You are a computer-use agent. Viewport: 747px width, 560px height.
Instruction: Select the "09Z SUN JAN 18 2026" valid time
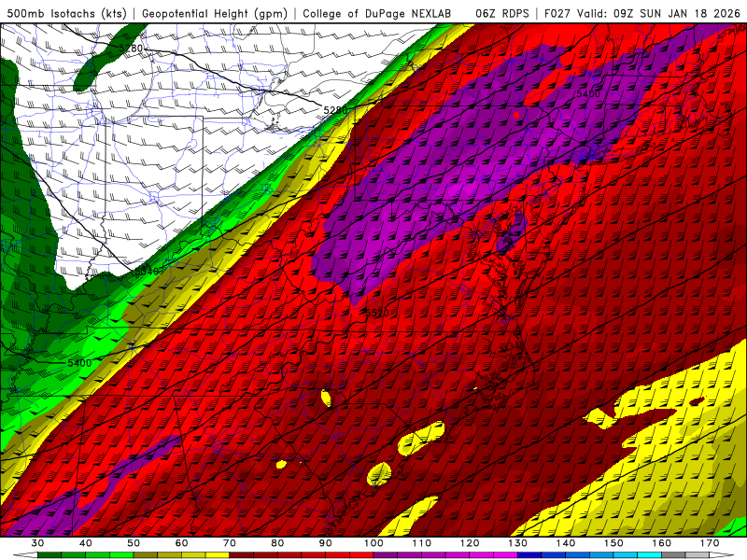[x=677, y=14]
